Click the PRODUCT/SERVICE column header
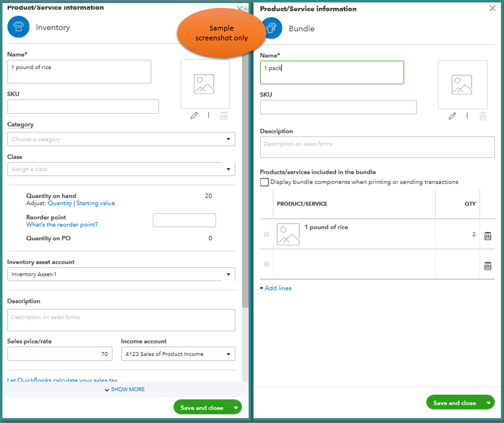504x423 pixels. pyautogui.click(x=302, y=204)
